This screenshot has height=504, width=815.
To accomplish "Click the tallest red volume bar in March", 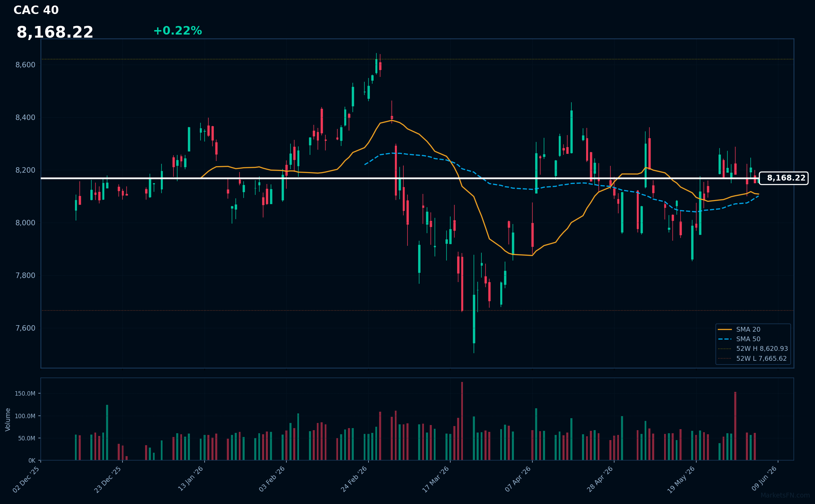I will pos(462,421).
